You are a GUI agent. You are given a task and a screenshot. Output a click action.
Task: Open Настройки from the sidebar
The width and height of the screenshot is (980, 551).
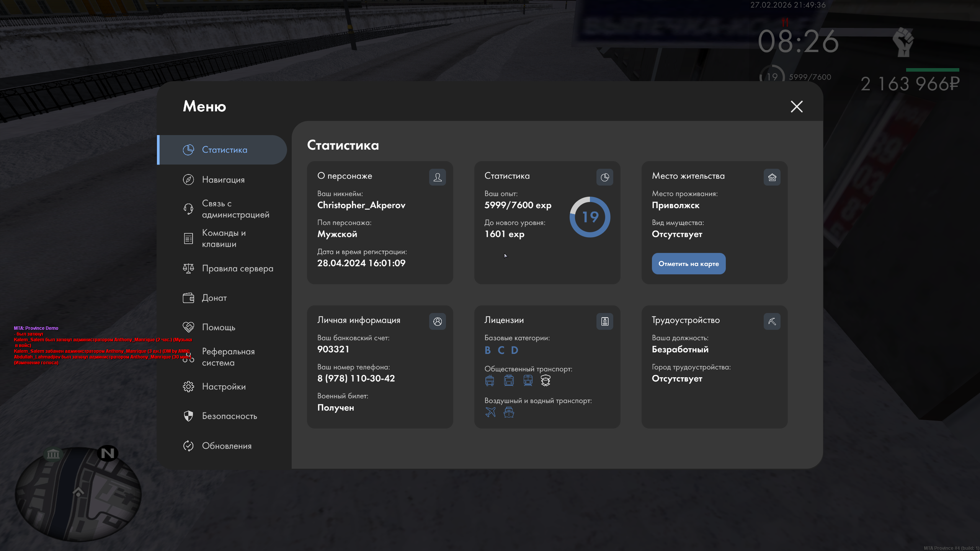224,386
